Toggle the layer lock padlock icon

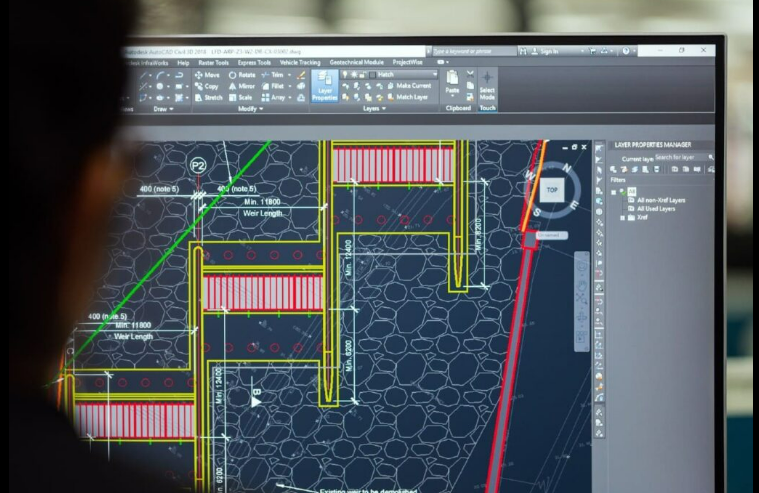click(363, 75)
